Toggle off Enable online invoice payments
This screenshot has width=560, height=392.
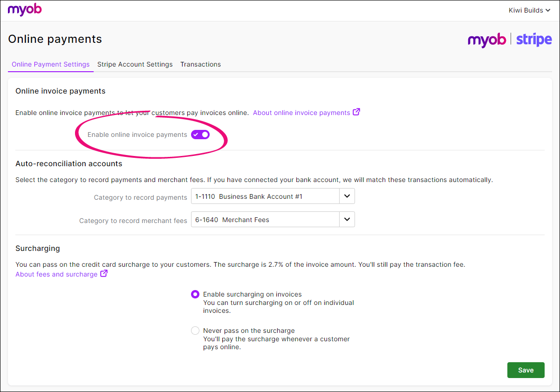tap(200, 134)
